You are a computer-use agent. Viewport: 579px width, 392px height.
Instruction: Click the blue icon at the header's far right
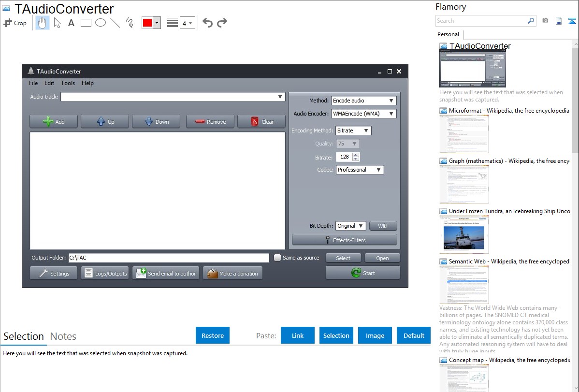click(x=572, y=21)
